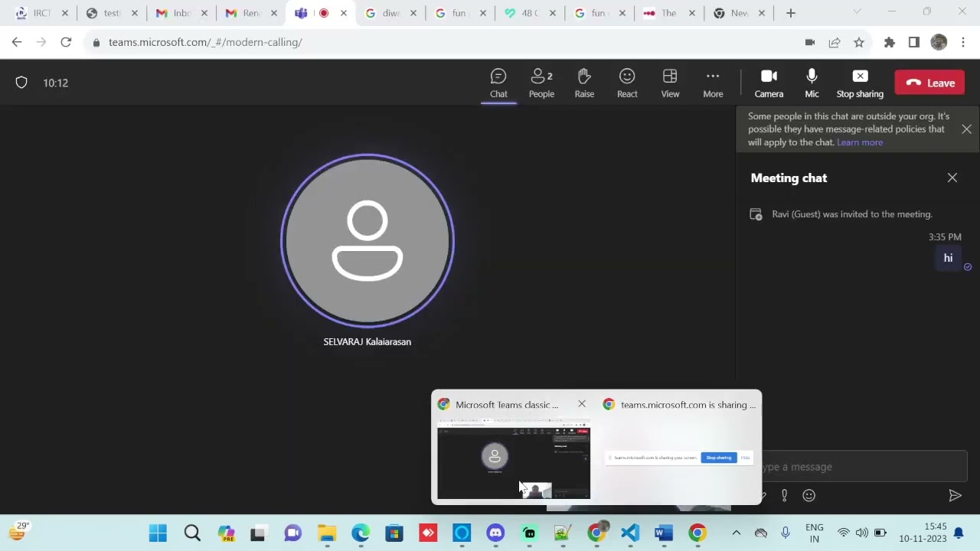Click Stop sharing in preview bar
This screenshot has height=551, width=980.
(x=719, y=458)
